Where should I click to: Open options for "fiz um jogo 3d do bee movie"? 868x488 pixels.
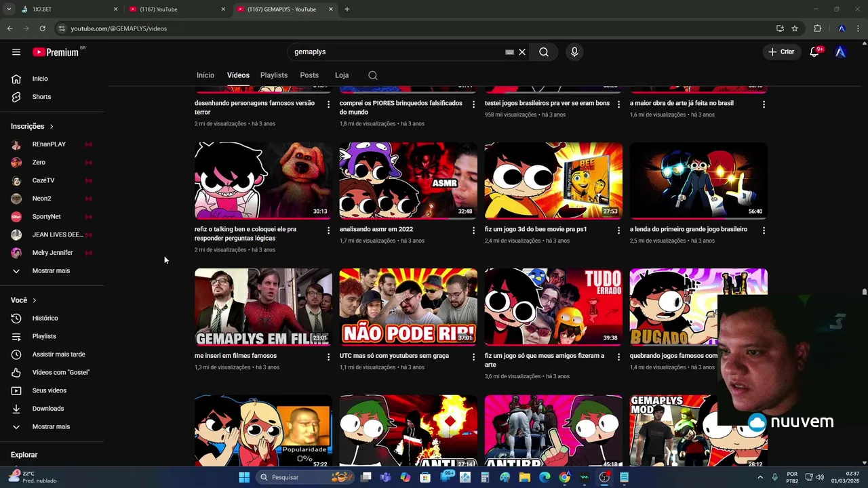[x=618, y=230]
